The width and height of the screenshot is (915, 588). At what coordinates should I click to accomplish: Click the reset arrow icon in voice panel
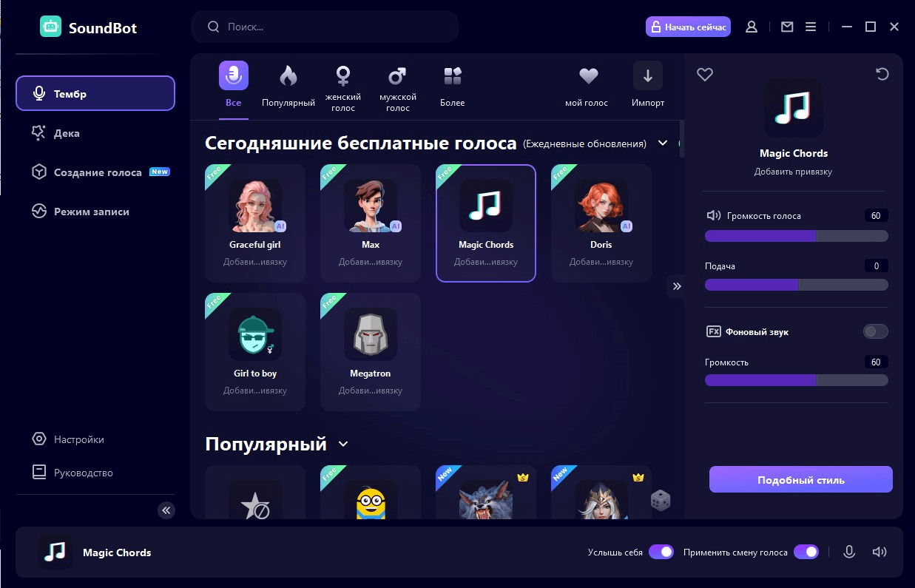coord(881,74)
